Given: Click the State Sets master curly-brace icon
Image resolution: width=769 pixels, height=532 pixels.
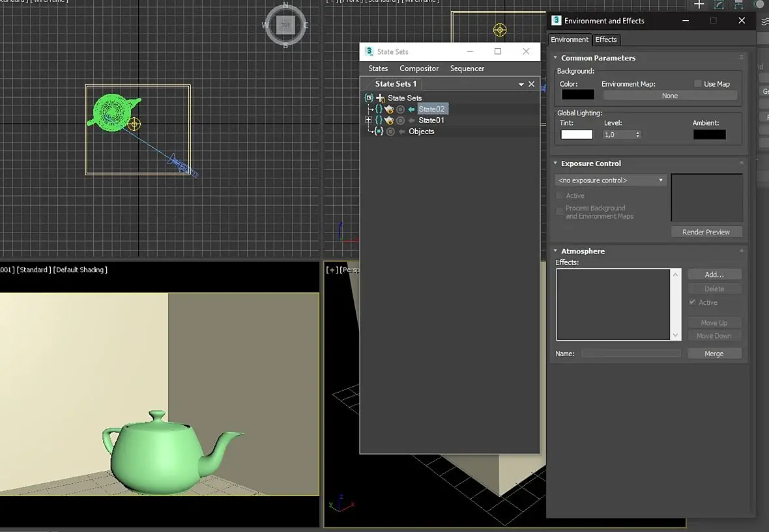Looking at the screenshot, I should tap(369, 98).
